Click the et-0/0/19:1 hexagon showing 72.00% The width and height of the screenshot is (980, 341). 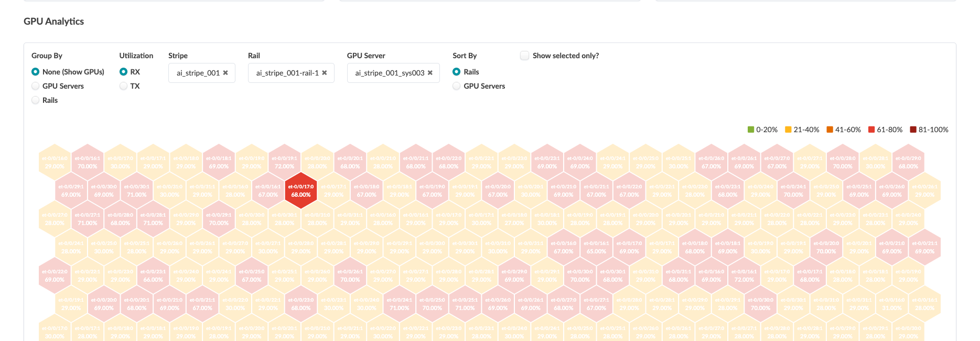click(x=284, y=162)
